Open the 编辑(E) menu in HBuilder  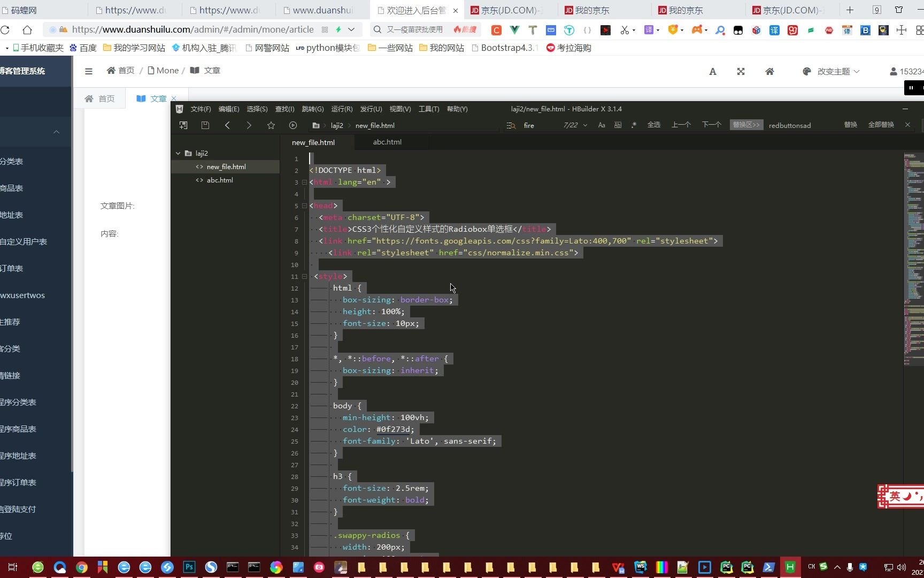229,109
